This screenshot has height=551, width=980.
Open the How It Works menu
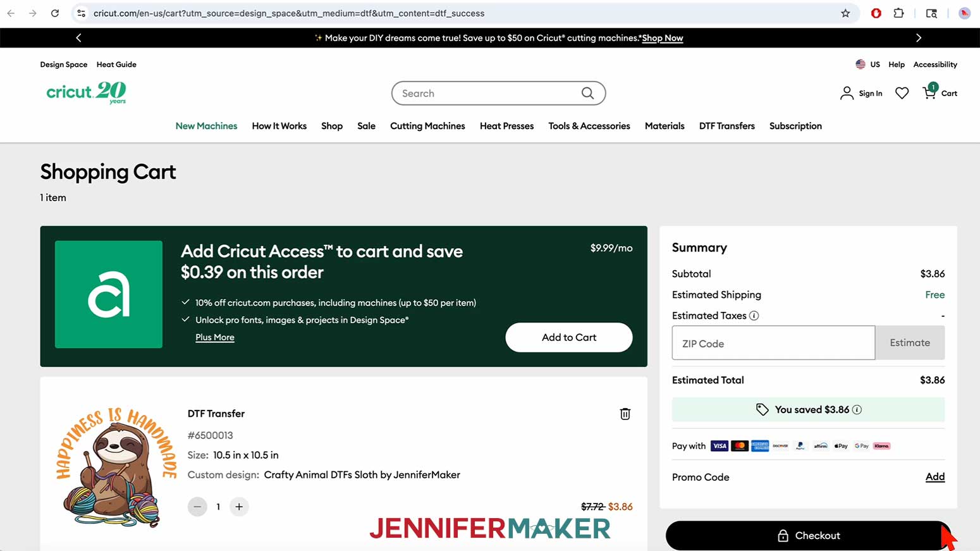point(279,126)
